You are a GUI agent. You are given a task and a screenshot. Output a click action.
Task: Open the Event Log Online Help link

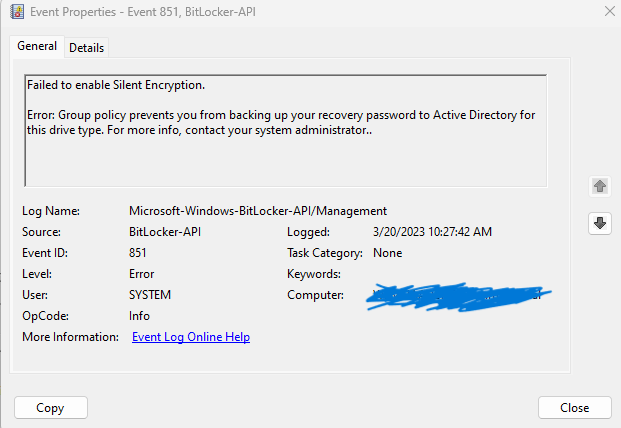pos(191,337)
